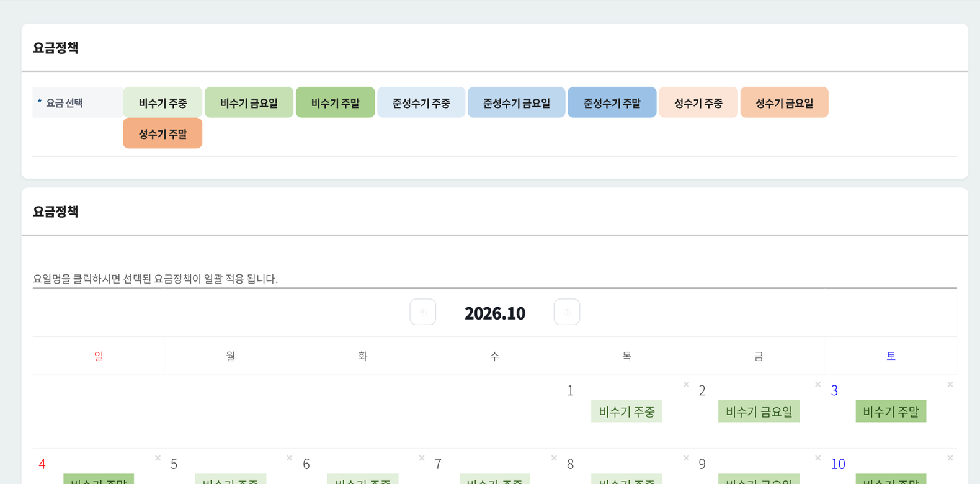
Task: Click the 토 weekday header
Action: [891, 356]
